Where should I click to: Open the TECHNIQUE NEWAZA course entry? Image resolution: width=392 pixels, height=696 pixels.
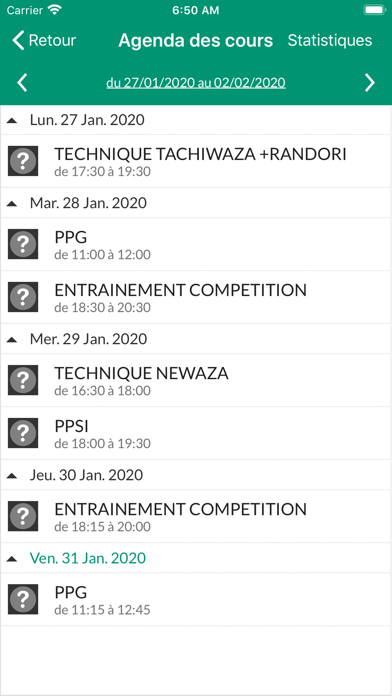click(x=196, y=380)
